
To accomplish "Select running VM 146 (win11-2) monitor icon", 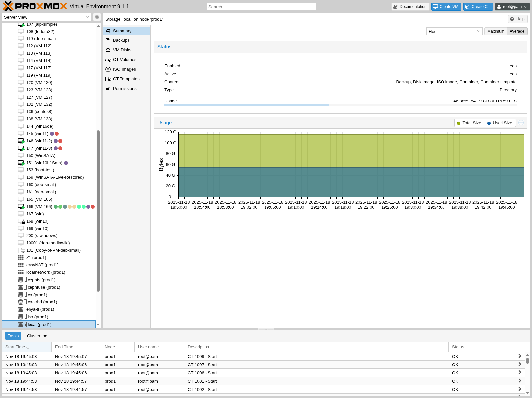I will point(21,141).
